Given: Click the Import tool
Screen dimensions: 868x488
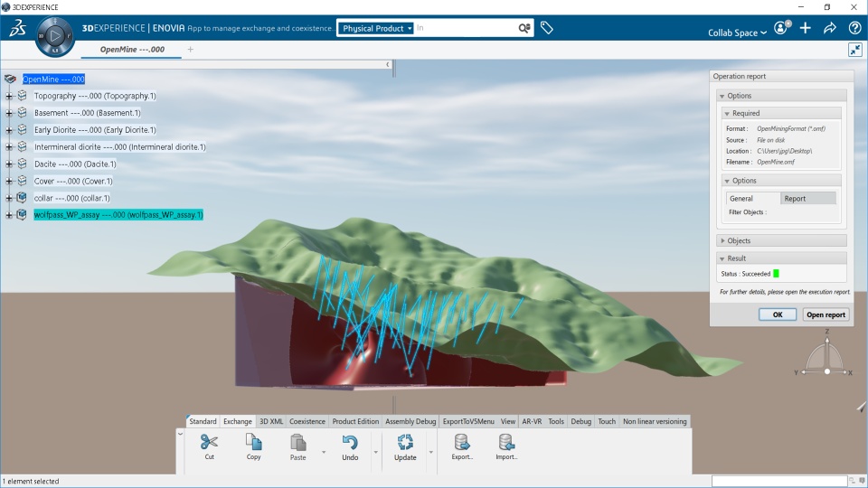Looking at the screenshot, I should (x=506, y=446).
